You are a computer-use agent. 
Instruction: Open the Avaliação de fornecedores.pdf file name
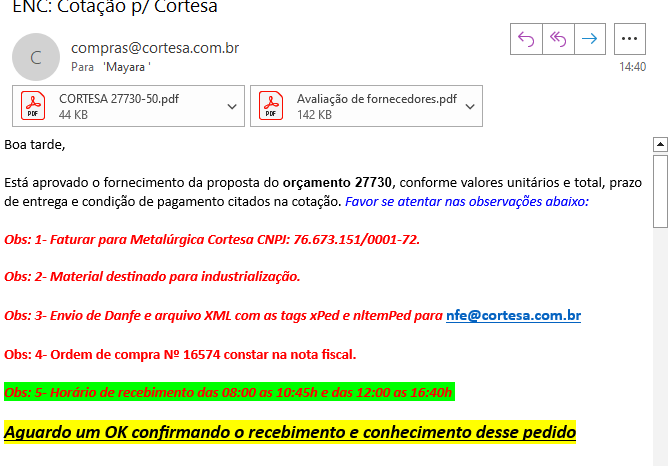tap(376, 99)
